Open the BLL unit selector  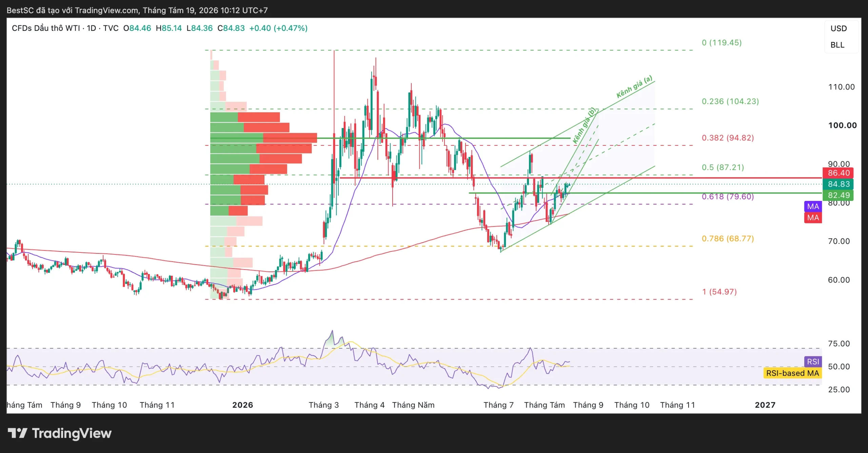click(837, 45)
